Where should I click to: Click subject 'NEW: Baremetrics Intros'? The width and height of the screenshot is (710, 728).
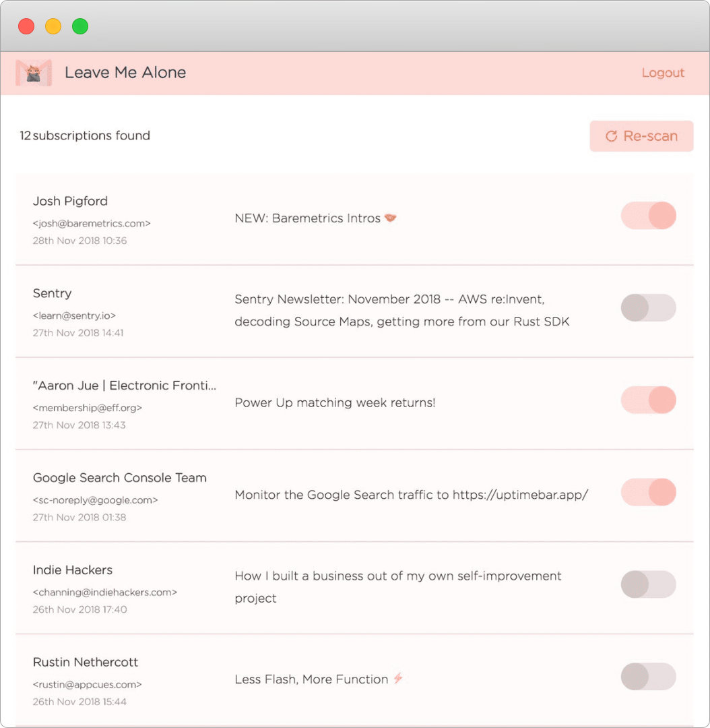coord(308,218)
